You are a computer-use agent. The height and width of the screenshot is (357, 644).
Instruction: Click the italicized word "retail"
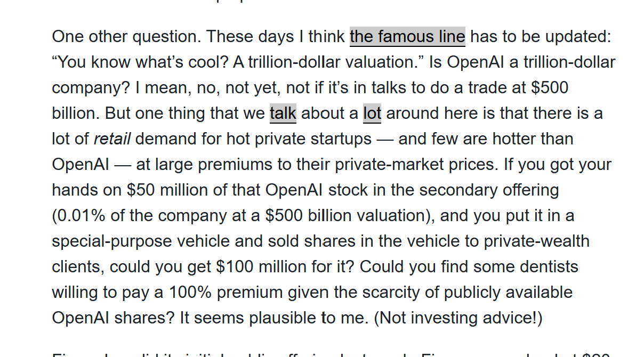click(x=112, y=139)
